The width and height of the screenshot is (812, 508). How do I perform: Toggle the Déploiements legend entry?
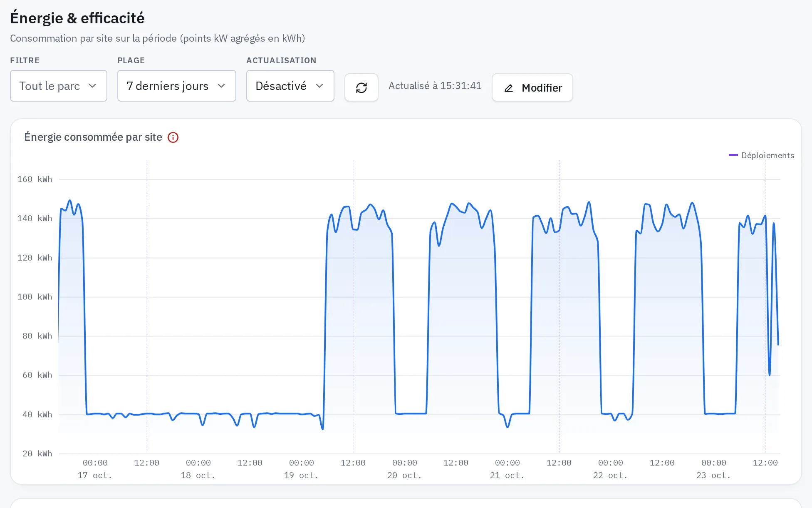(761, 155)
